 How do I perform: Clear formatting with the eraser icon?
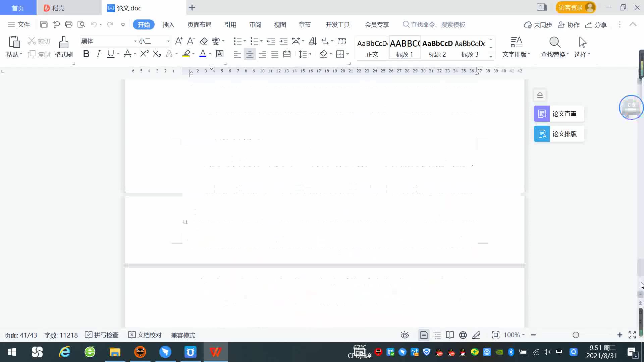[204, 41]
